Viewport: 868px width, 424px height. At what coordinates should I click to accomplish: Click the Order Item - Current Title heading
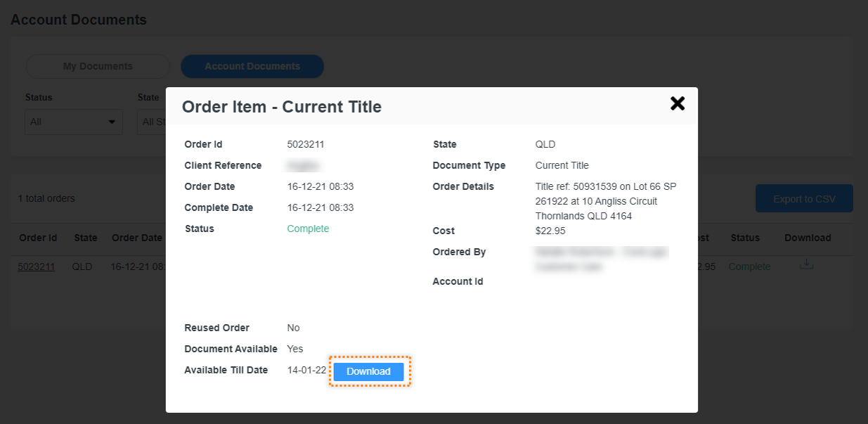click(282, 107)
